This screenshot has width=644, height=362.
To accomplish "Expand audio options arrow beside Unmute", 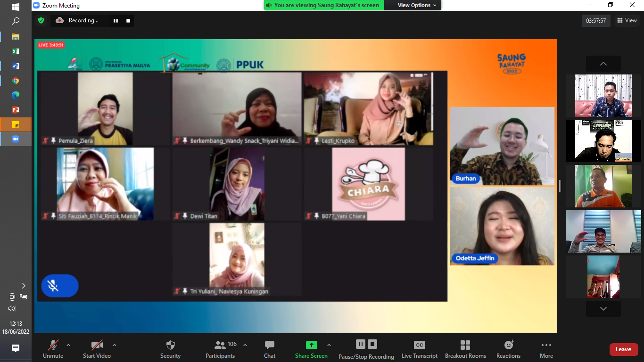I will [x=68, y=345].
